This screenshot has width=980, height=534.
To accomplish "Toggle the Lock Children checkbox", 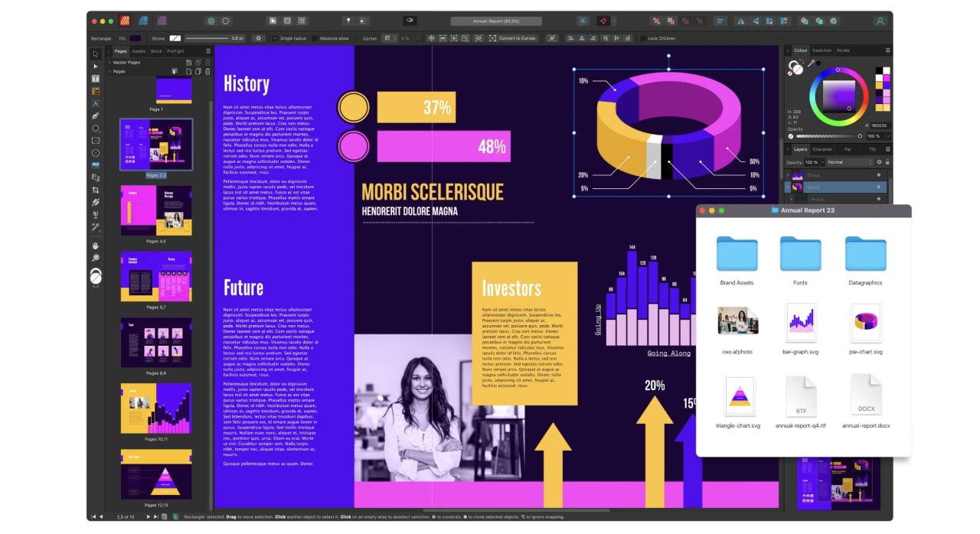I will click(x=643, y=38).
